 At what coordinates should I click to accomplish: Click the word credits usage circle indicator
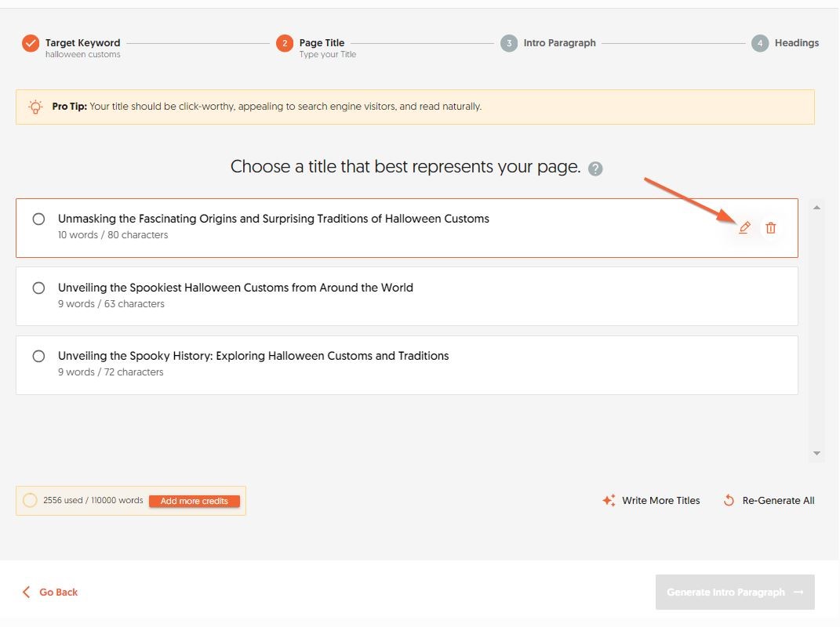[30, 500]
